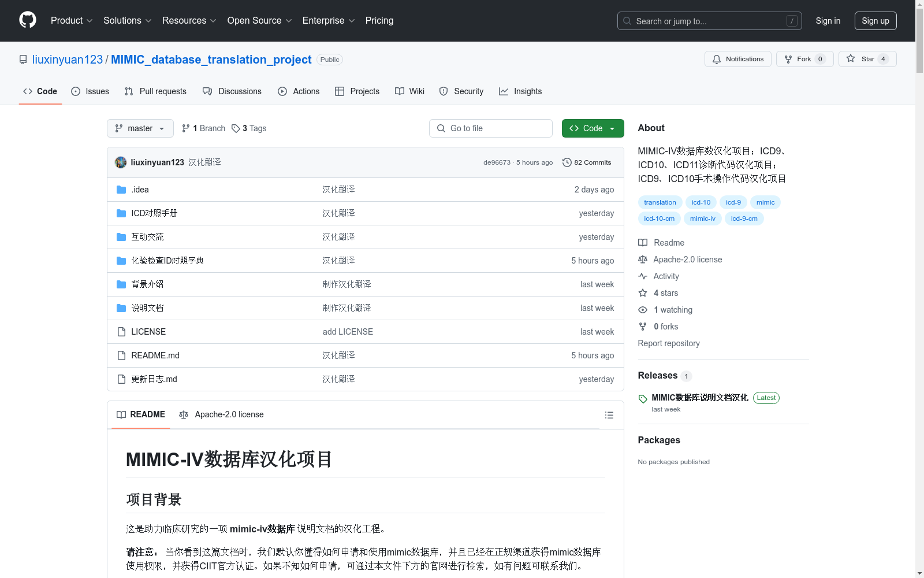
Task: Open the Notifications bell icon
Action: pos(717,59)
